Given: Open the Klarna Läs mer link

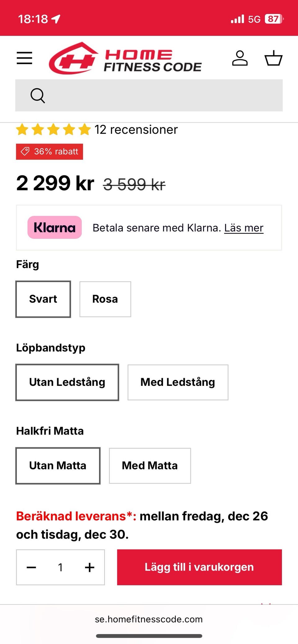Looking at the screenshot, I should pos(244,228).
